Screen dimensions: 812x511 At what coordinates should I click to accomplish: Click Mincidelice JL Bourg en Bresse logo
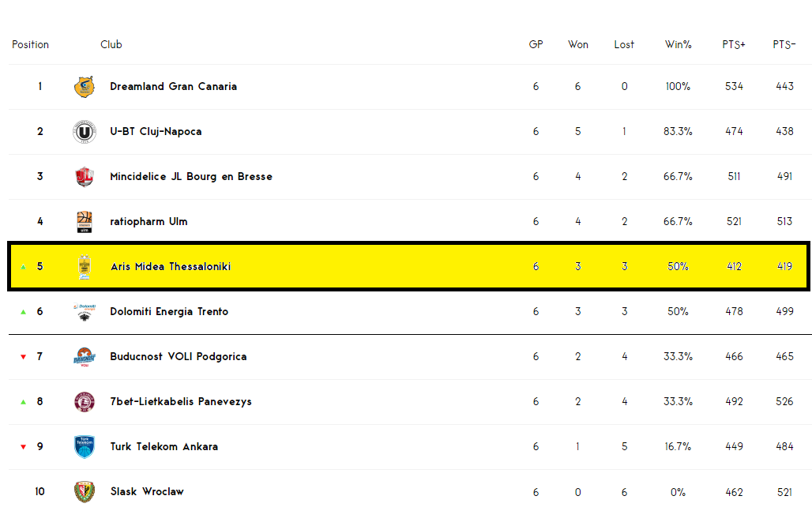pos(85,177)
